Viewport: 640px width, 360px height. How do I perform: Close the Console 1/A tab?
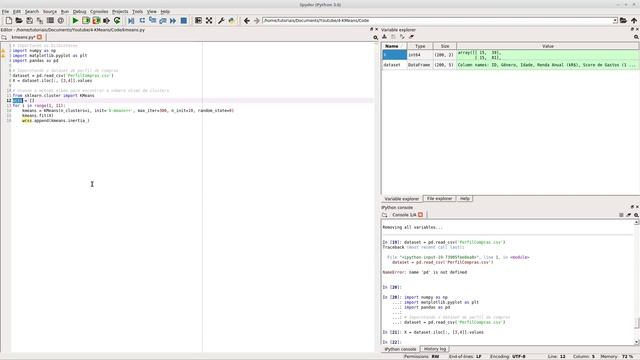(x=420, y=215)
